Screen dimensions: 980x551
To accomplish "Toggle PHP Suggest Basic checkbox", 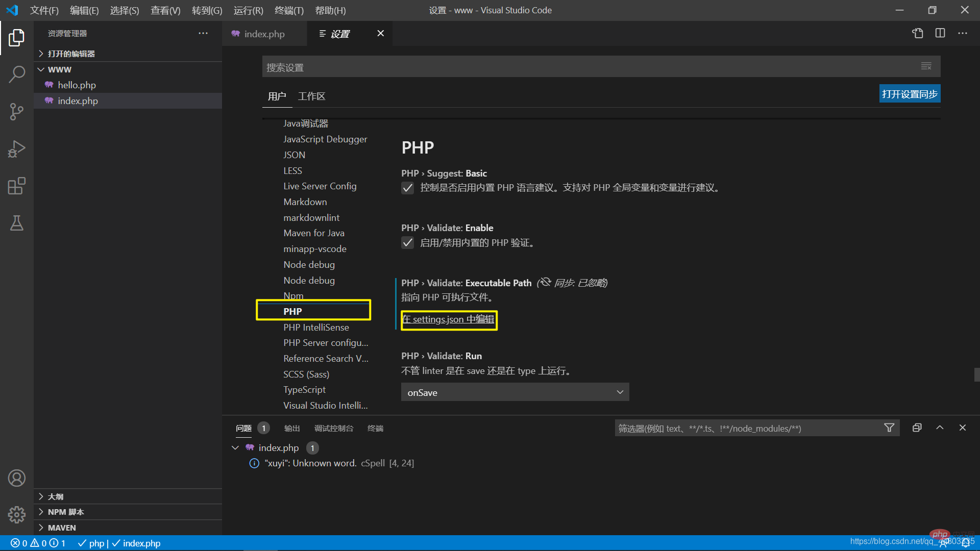I will [407, 188].
